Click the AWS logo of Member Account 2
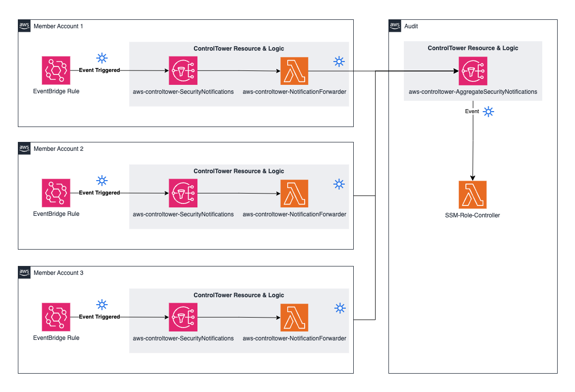 coord(24,148)
